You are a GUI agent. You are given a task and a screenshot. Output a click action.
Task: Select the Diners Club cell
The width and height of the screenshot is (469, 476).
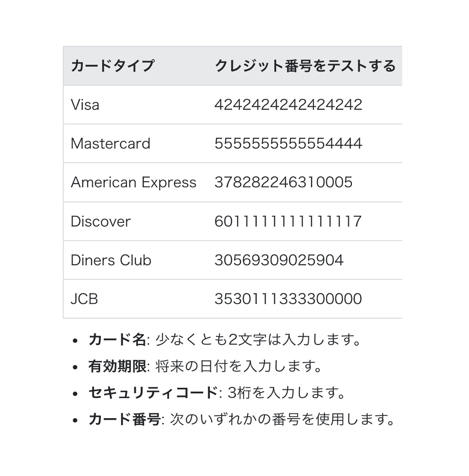tap(111, 260)
